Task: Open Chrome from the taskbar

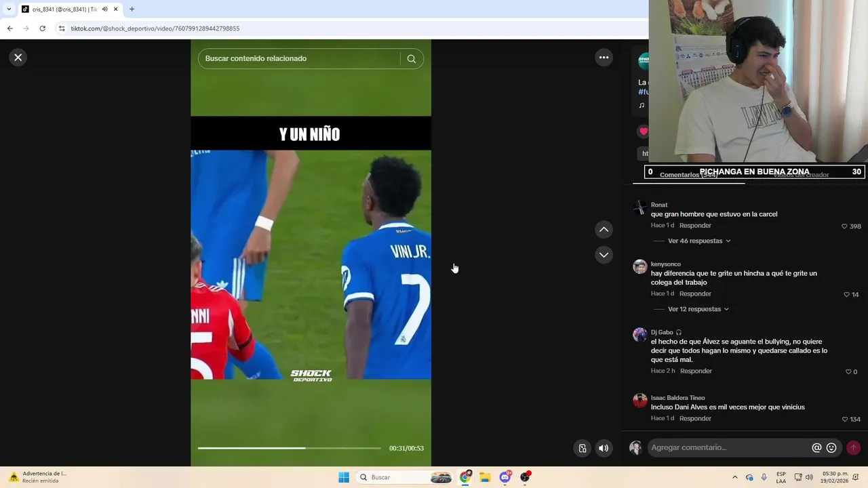Action: pos(465,477)
